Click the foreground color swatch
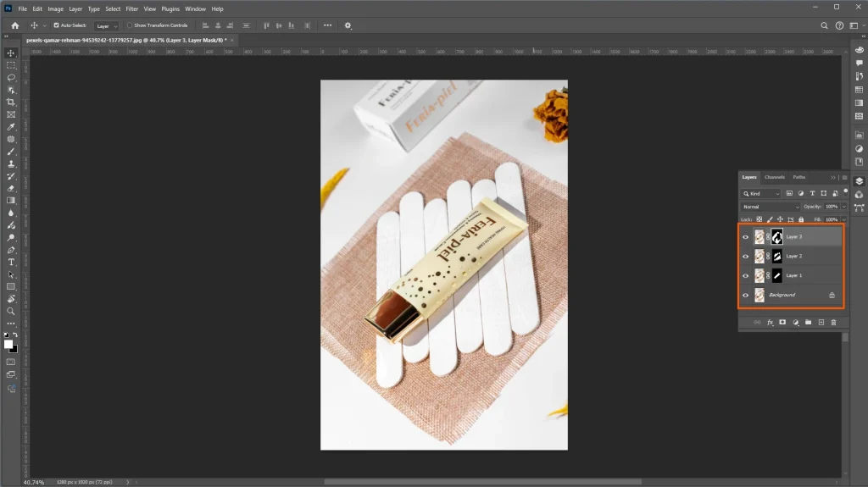Screen dimensions: 868x487 click(8, 344)
